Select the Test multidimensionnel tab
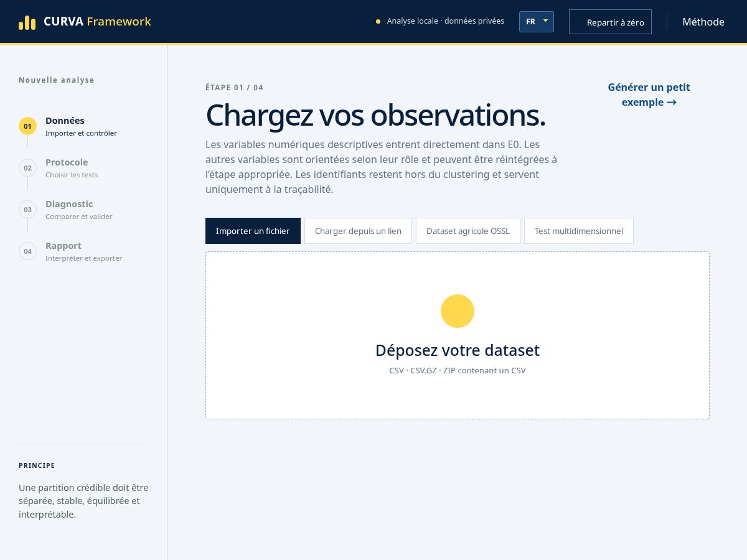The height and width of the screenshot is (560, 747). (579, 231)
